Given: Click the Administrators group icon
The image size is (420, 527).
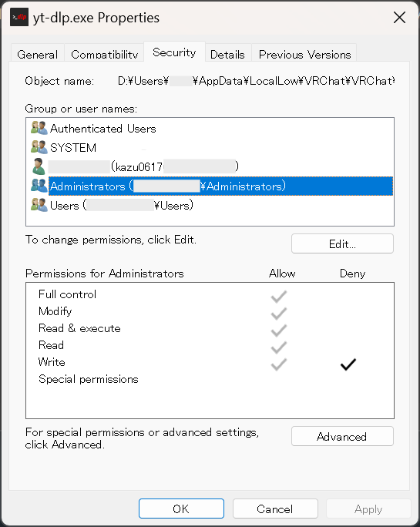Looking at the screenshot, I should (39, 186).
